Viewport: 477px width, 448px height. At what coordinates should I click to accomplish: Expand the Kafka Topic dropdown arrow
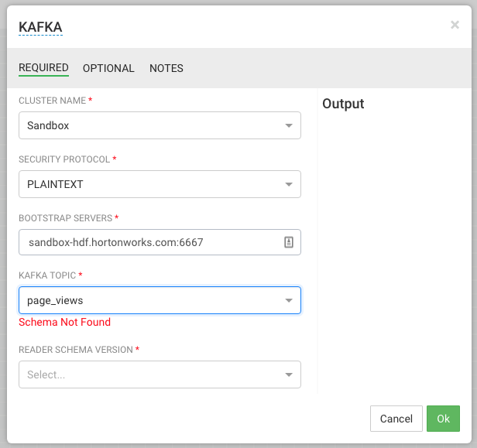[x=288, y=301]
